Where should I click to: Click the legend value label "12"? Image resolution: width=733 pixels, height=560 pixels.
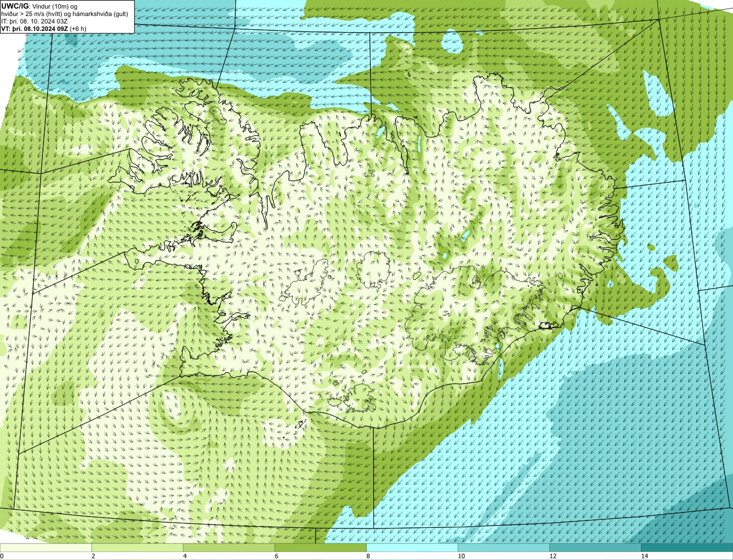553,556
